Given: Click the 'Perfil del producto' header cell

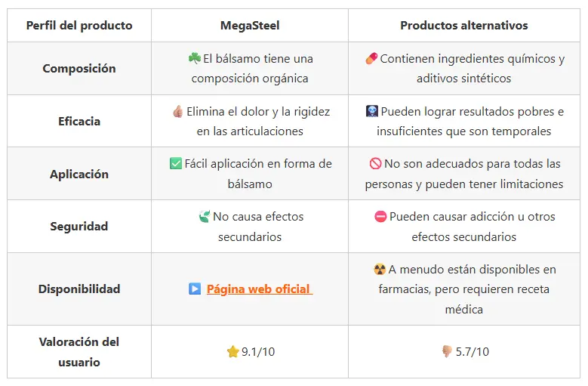Looking at the screenshot, I should click(x=79, y=26).
